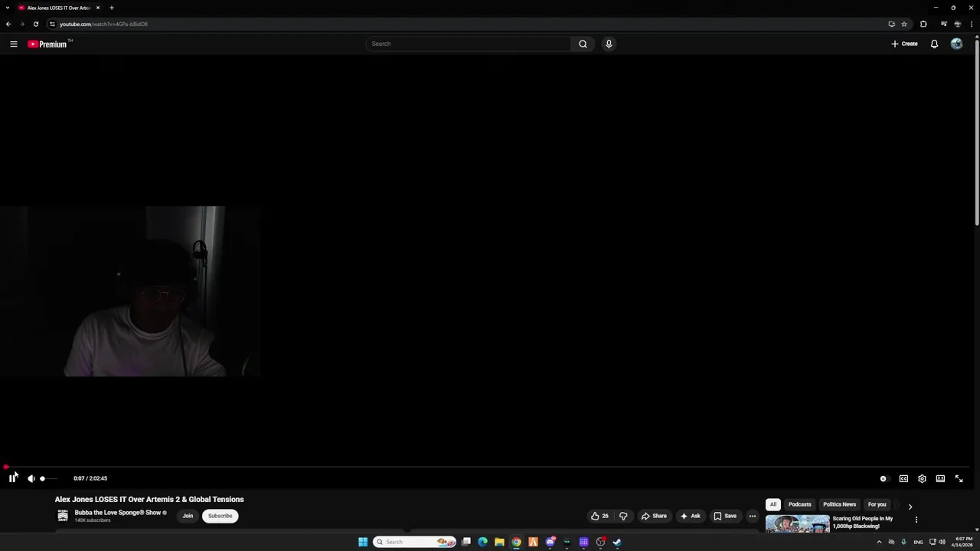The image size is (980, 551).
Task: Subscribe to the channel
Action: [220, 516]
